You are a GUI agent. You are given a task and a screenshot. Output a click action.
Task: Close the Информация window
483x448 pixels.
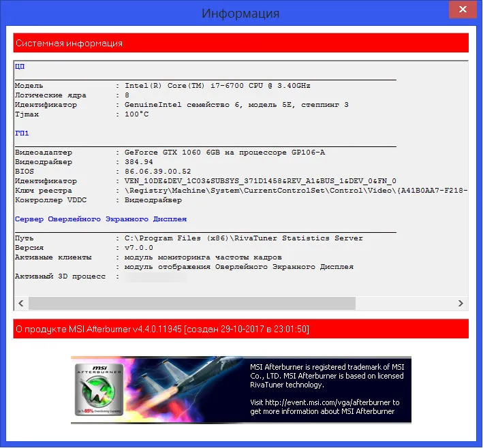[463, 10]
